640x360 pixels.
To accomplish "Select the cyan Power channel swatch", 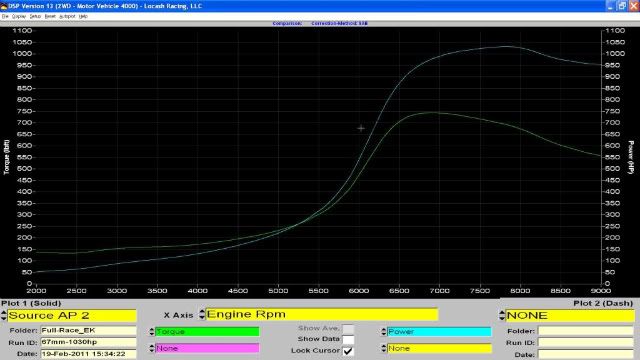I will click(439, 331).
